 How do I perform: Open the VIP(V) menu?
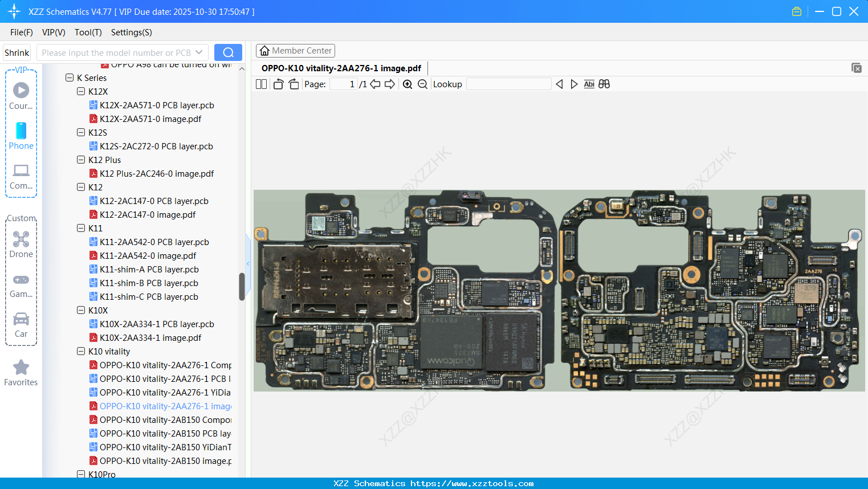click(x=54, y=32)
